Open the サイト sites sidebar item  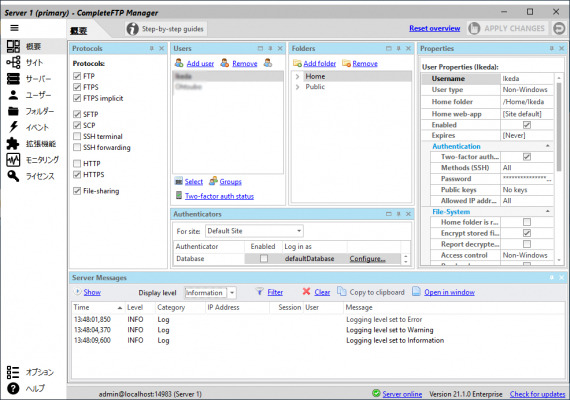pos(34,63)
